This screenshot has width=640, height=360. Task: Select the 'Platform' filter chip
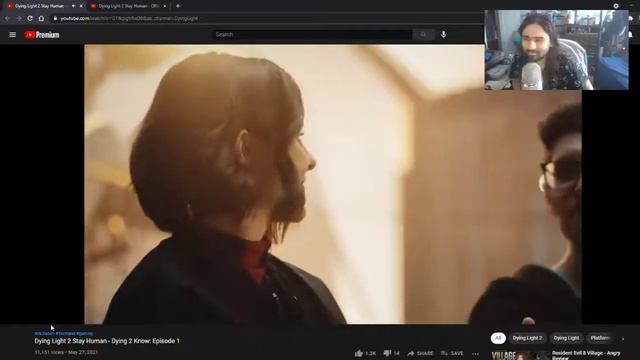coord(600,338)
